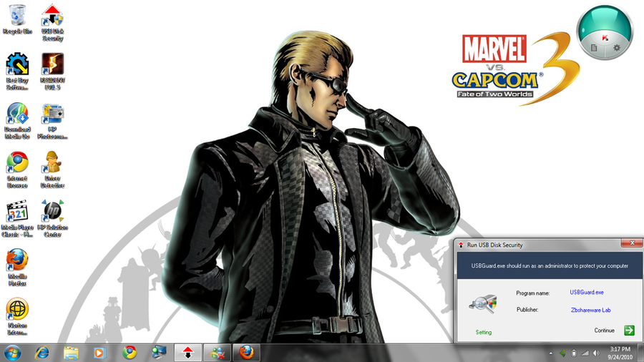The height and width of the screenshot is (362, 644).
Task: Check the battery status tray icon
Action: [574, 353]
